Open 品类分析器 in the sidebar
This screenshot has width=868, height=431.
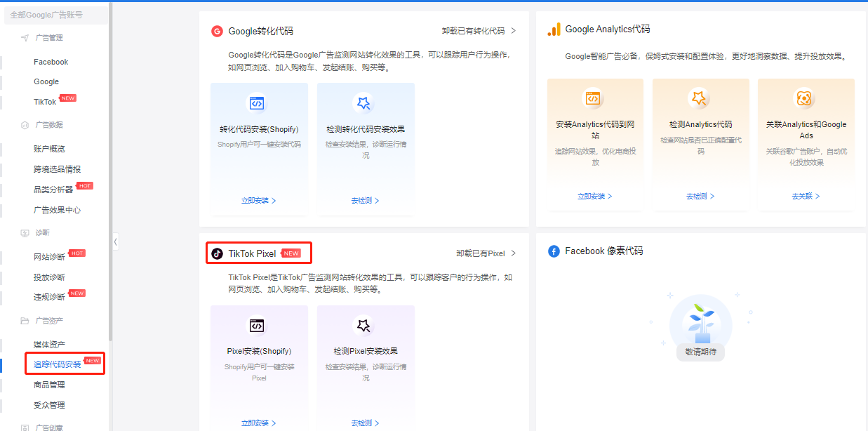click(53, 190)
